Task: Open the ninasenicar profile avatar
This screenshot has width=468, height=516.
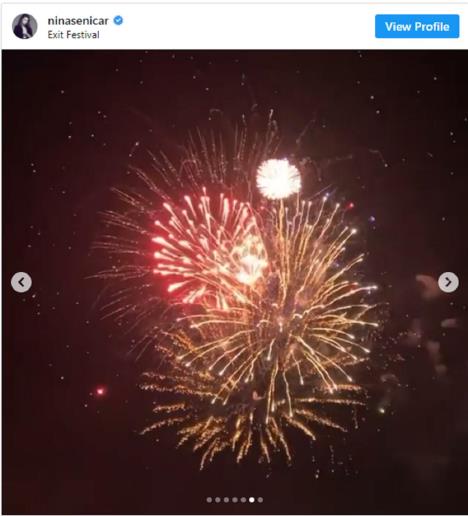Action: pyautogui.click(x=24, y=26)
